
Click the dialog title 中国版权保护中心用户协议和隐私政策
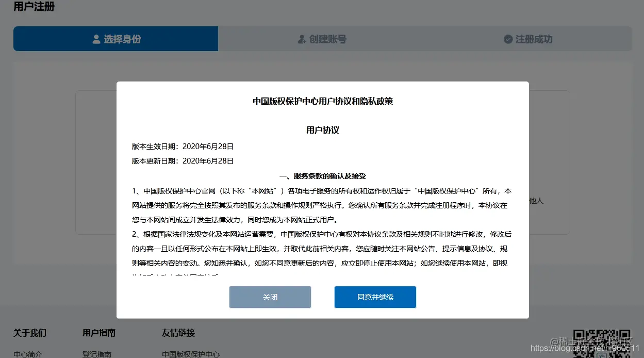click(x=323, y=101)
